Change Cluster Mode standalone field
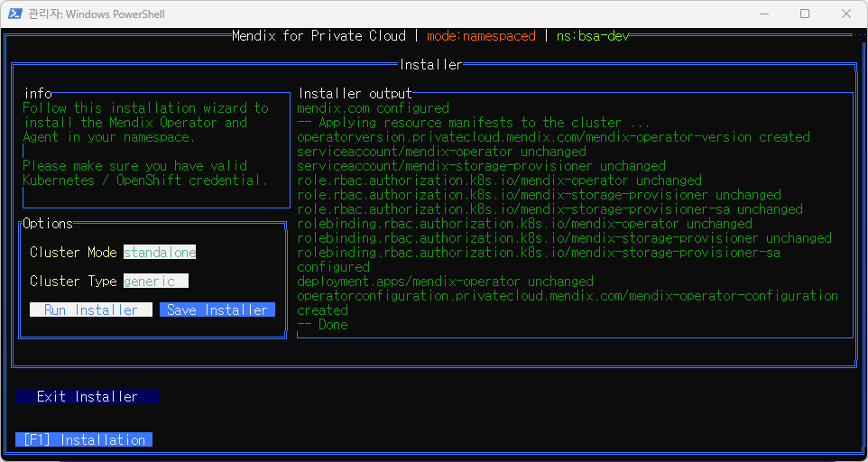Viewport: 868px width, 462px height. (160, 253)
